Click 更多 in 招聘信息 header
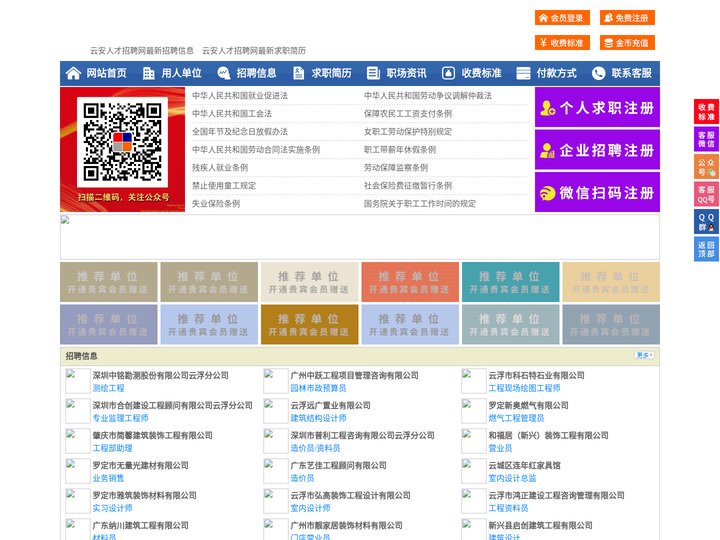 pos(645,355)
